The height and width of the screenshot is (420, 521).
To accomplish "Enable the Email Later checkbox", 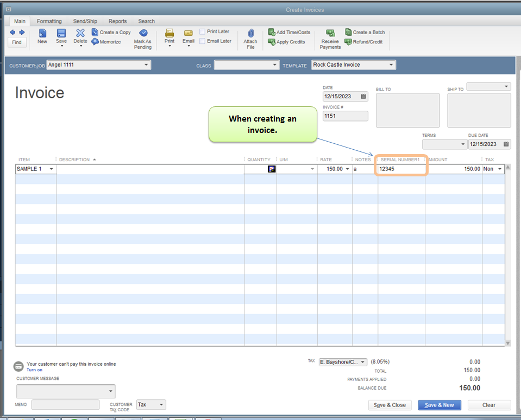I will [x=202, y=41].
